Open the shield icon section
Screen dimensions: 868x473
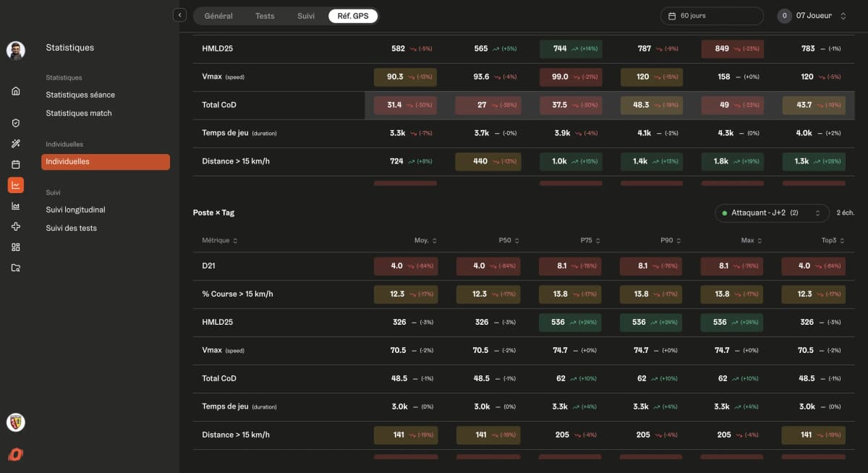16,124
